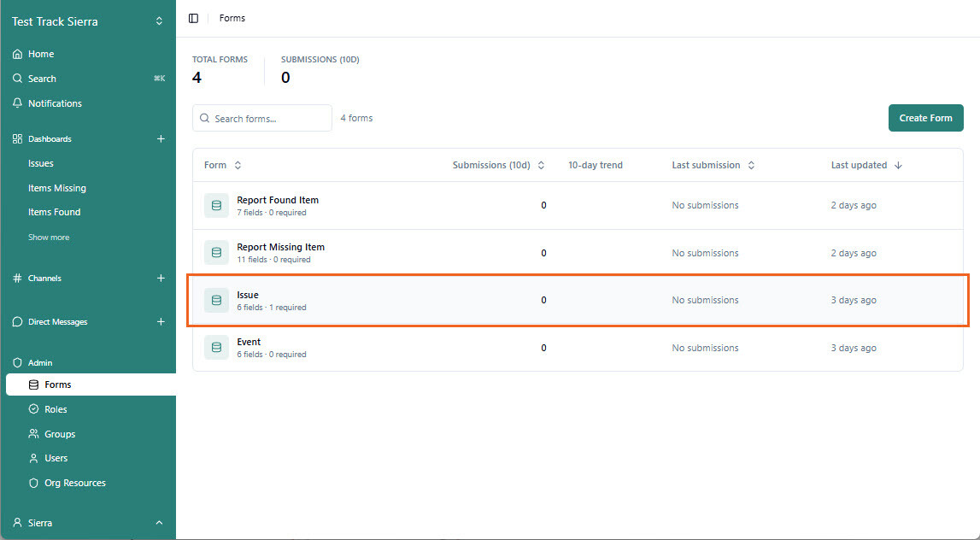Click the '11 fields · 0 required' text
This screenshot has height=540, width=980.
point(273,260)
